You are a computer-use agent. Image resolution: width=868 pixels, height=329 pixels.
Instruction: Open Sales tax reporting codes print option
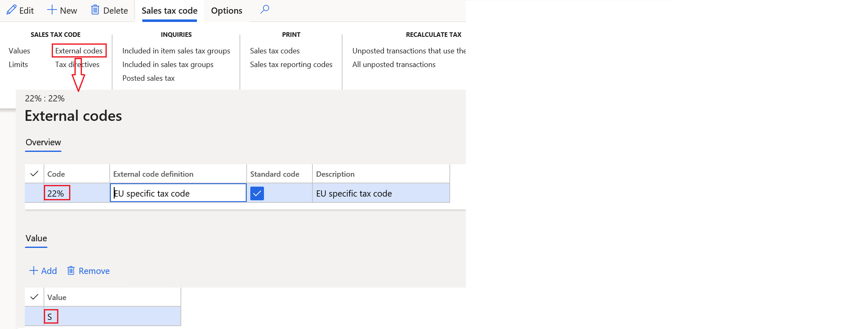click(291, 65)
